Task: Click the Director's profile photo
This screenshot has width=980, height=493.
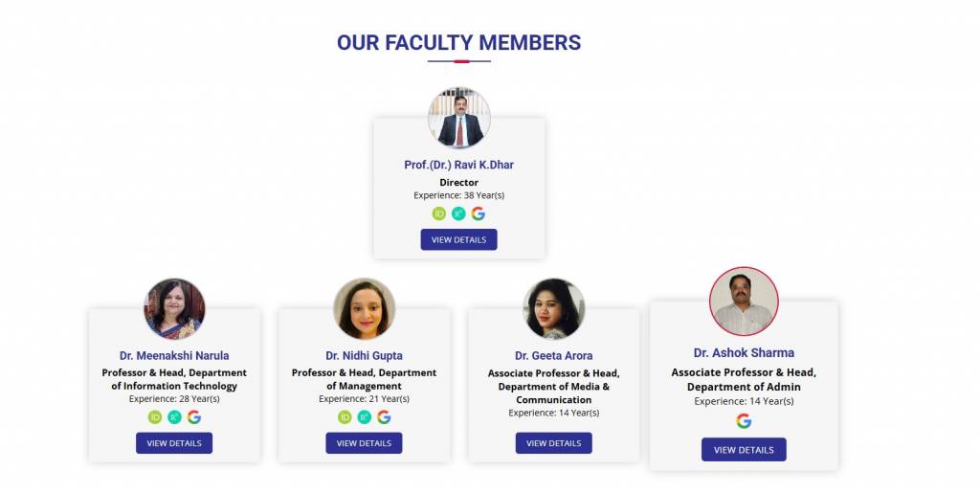Action: pos(458,118)
